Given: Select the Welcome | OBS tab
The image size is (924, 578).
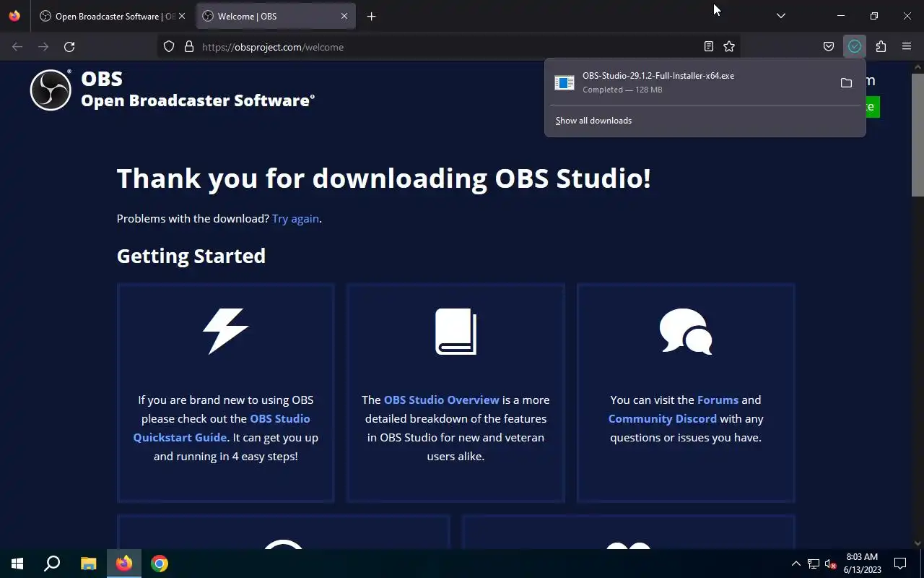Looking at the screenshot, I should coord(276,16).
